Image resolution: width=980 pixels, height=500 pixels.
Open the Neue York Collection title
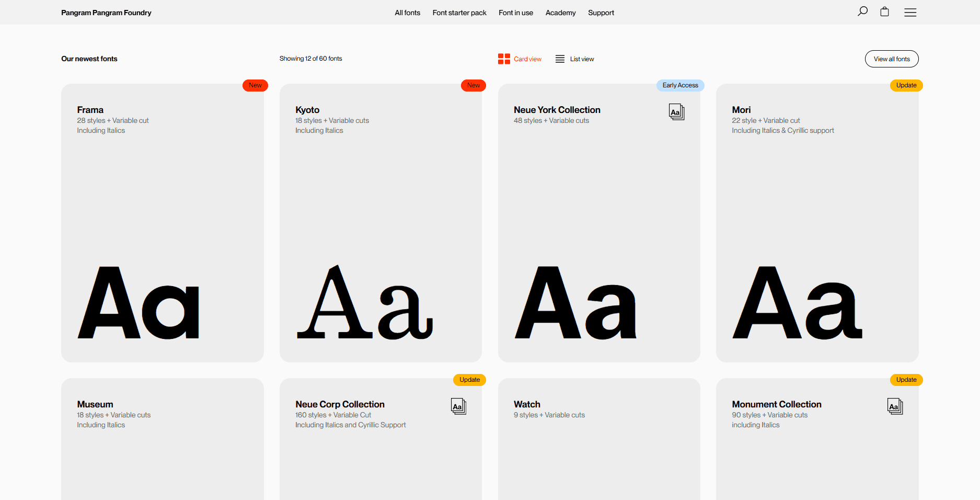[557, 110]
